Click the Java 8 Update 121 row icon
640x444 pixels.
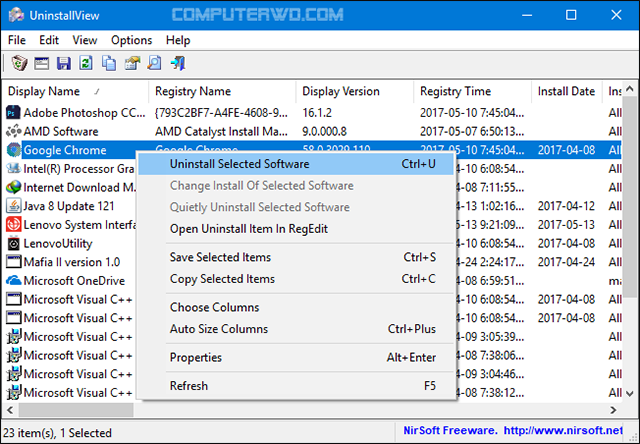coord(13,206)
